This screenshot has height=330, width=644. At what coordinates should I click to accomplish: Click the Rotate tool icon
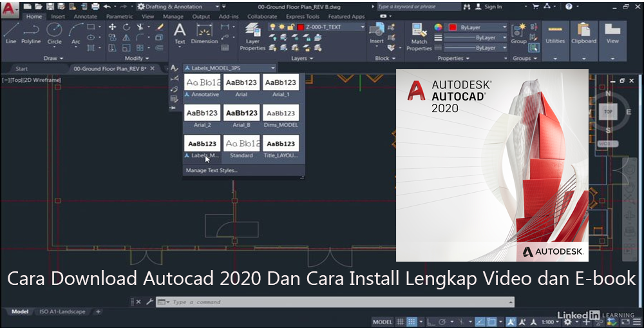pyautogui.click(x=126, y=26)
